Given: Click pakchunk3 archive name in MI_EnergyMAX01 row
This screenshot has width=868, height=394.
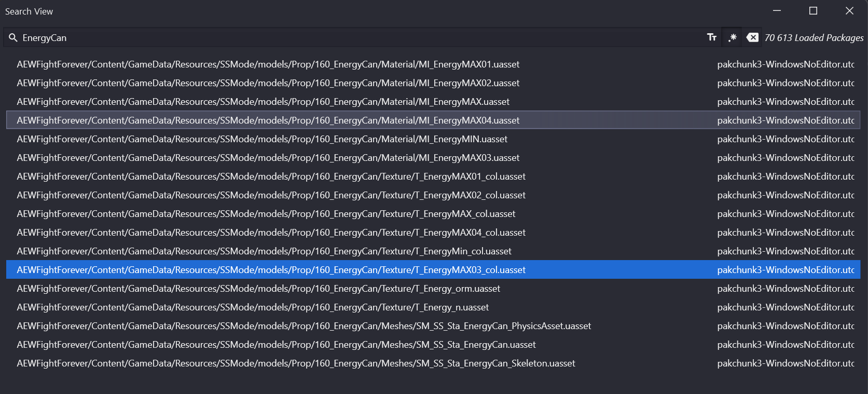Looking at the screenshot, I should coord(786,64).
